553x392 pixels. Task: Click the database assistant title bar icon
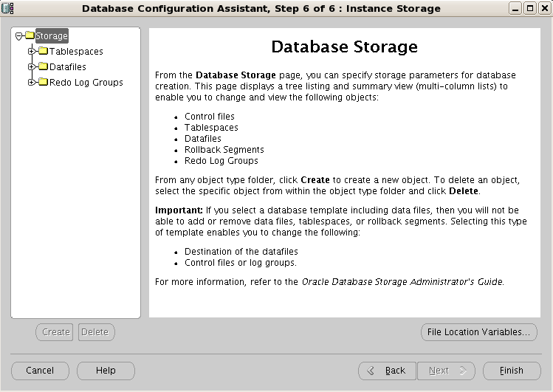pos(7,8)
